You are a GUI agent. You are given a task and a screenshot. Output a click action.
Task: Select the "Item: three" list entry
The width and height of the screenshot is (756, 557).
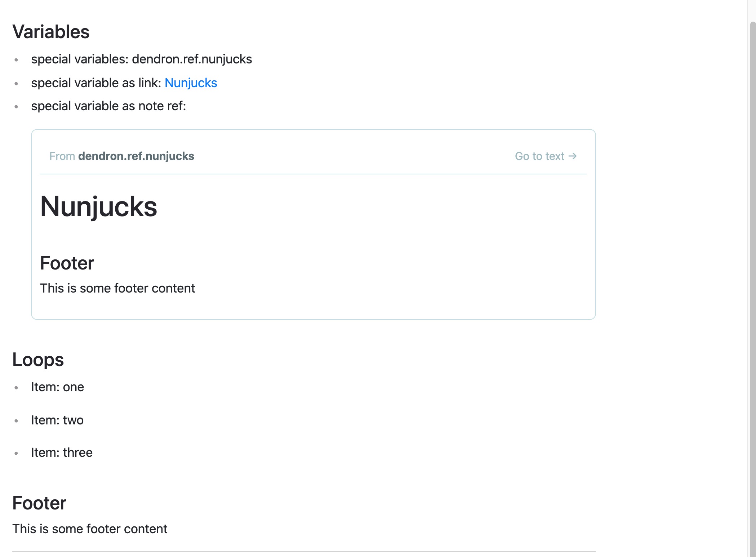point(62,453)
